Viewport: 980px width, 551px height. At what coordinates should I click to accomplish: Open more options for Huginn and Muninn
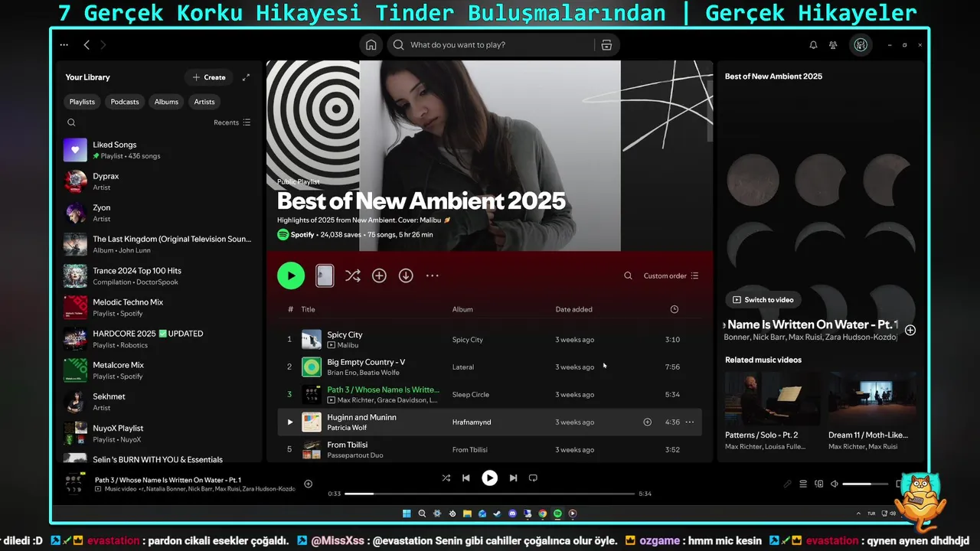tap(690, 422)
